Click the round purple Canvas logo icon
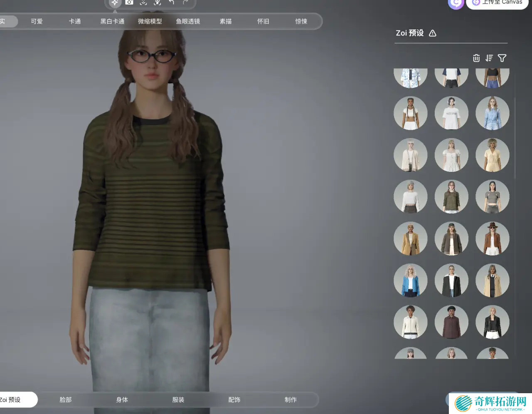The height and width of the screenshot is (414, 532). point(456,3)
